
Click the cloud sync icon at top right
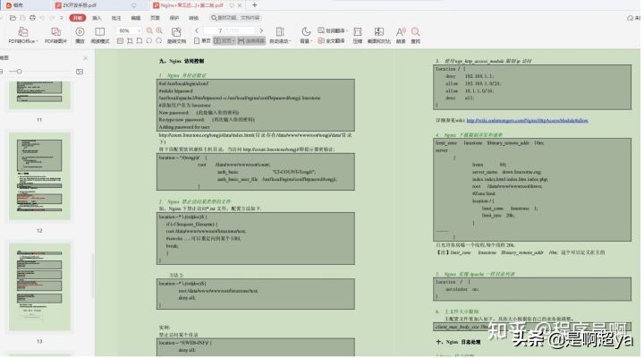(630, 18)
